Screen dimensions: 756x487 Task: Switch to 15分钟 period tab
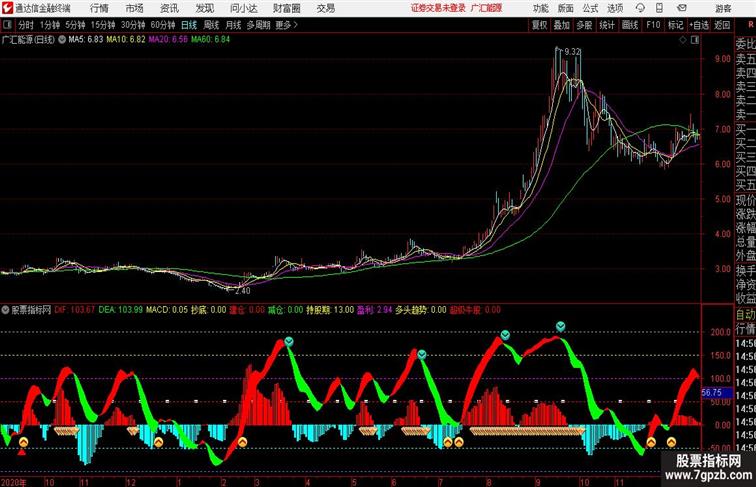[103, 25]
